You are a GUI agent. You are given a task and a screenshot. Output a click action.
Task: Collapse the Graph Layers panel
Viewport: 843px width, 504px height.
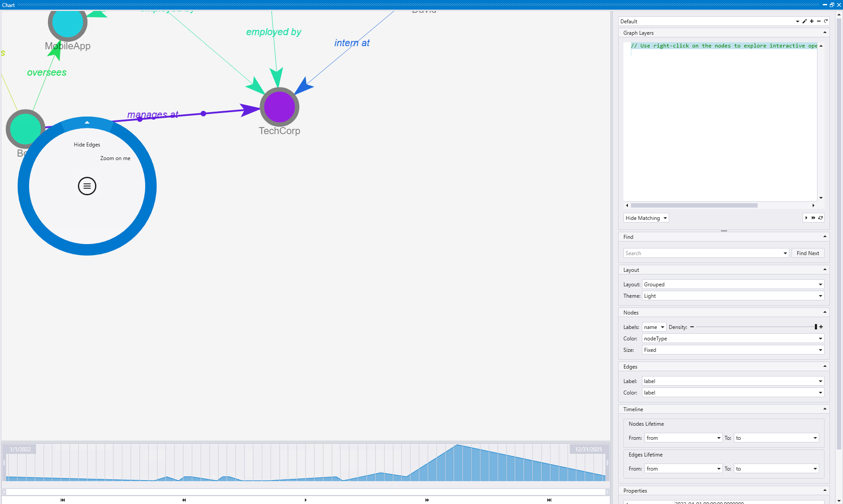(x=825, y=33)
